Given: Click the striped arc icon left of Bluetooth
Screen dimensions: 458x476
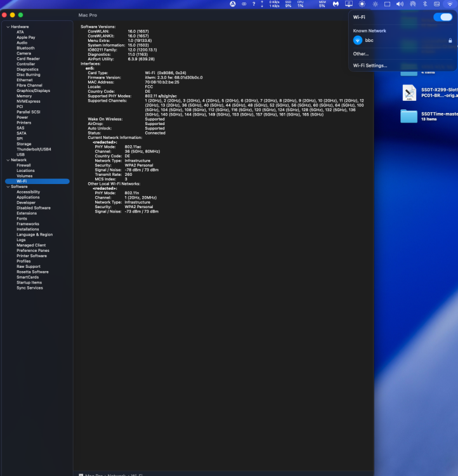Looking at the screenshot, I should 413,4.
